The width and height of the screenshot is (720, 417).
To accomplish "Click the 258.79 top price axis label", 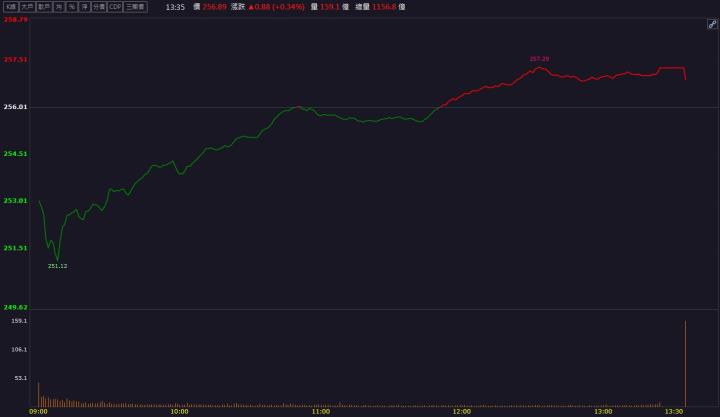I will [x=16, y=20].
